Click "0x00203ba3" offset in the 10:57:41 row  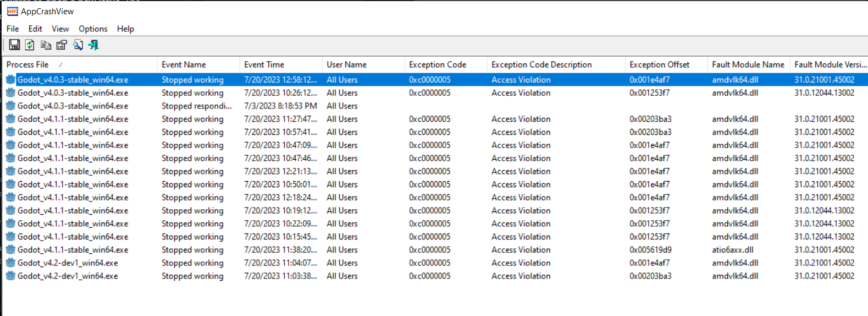650,132
